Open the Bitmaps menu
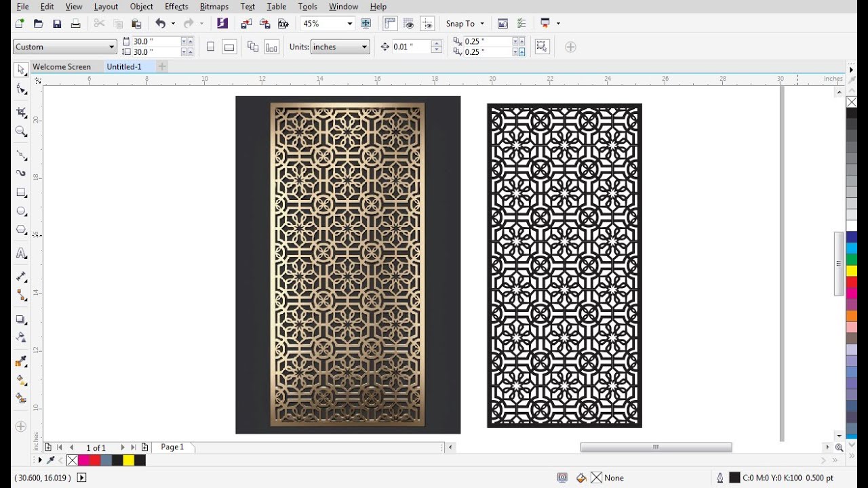Viewport: 868px width, 488px height. pyautogui.click(x=214, y=6)
